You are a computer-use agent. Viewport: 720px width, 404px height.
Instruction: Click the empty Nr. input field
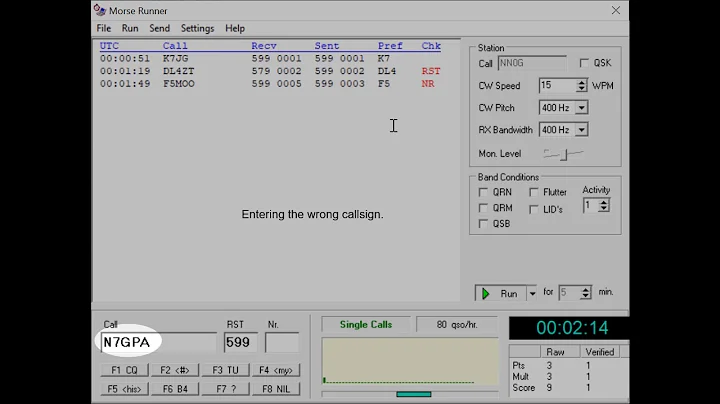(282, 342)
